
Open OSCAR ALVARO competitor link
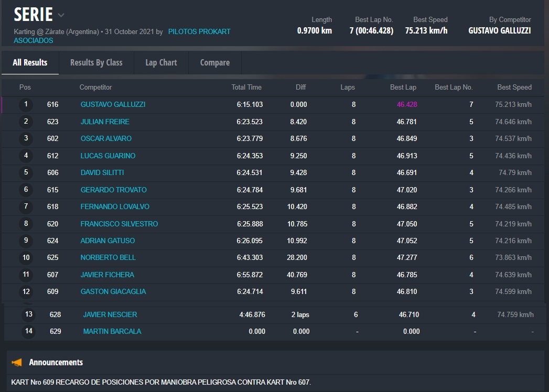click(x=106, y=138)
